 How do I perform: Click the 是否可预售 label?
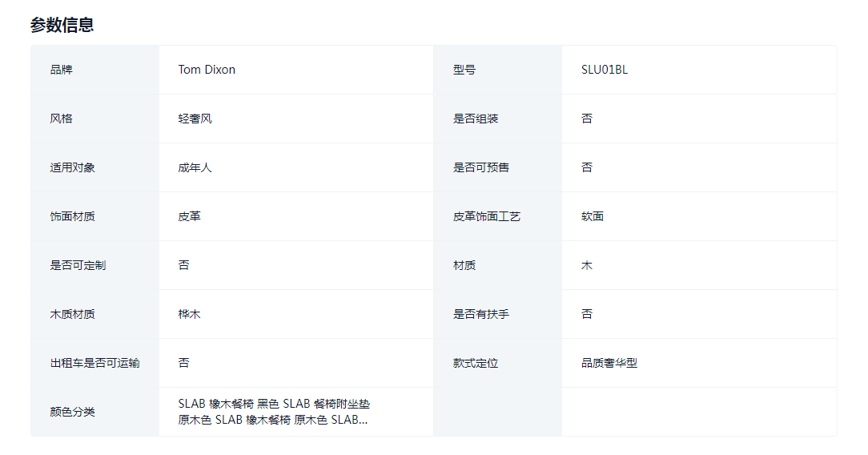(481, 167)
